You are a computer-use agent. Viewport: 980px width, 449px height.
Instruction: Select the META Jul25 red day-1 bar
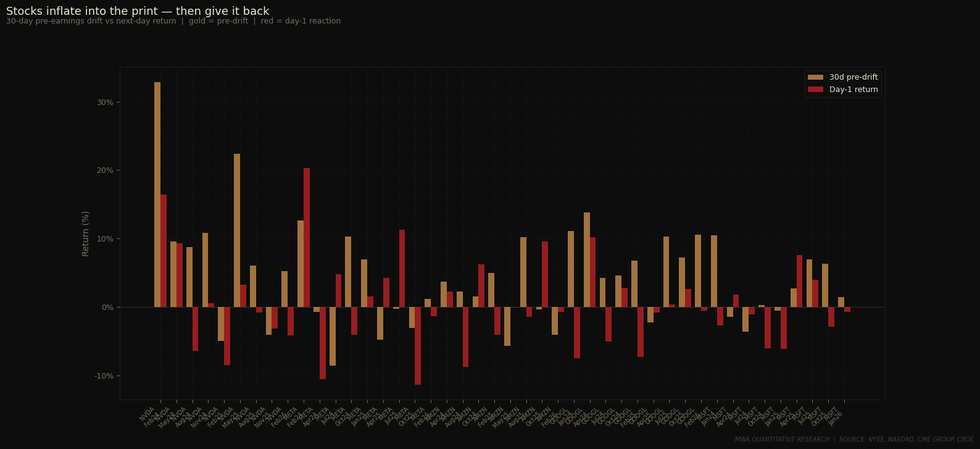click(402, 269)
